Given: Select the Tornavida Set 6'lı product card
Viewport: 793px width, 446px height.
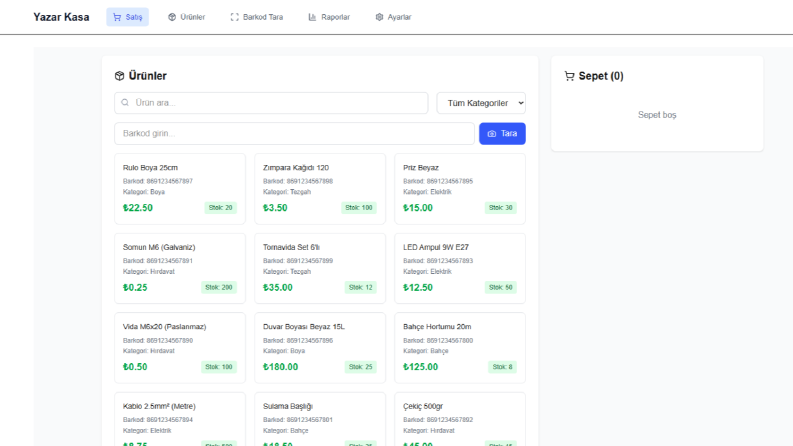Looking at the screenshot, I should click(320, 269).
